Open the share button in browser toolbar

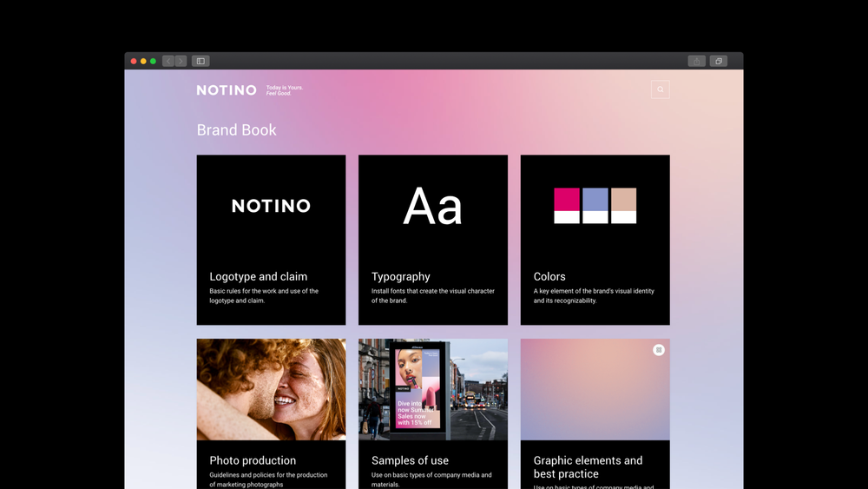click(x=696, y=61)
